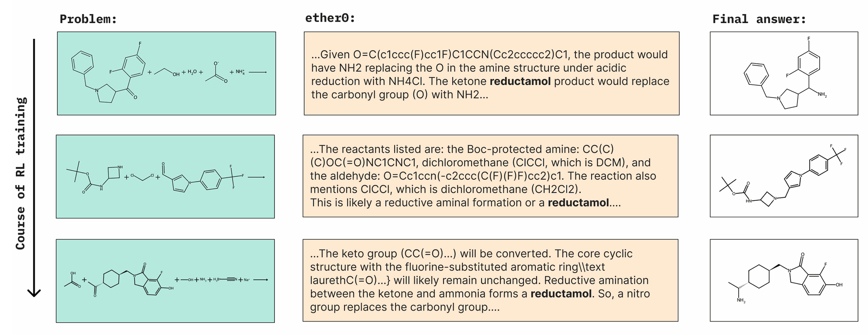Click the 'Problem:' column heading
Image resolution: width=868 pixels, height=335 pixels.
88,19
